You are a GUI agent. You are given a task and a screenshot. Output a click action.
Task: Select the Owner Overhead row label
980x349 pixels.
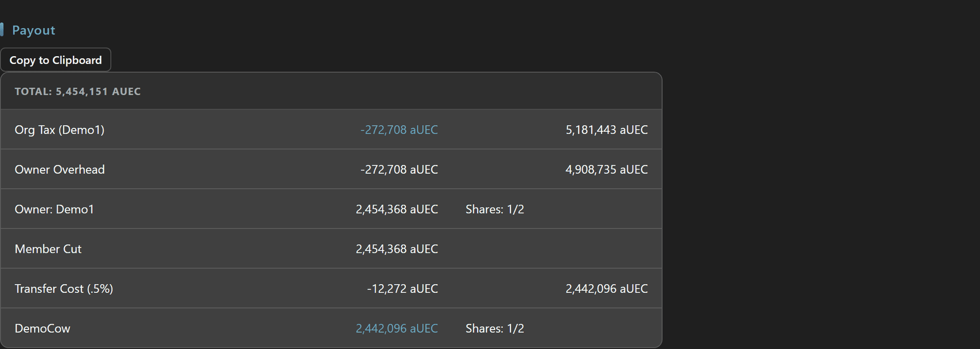60,170
